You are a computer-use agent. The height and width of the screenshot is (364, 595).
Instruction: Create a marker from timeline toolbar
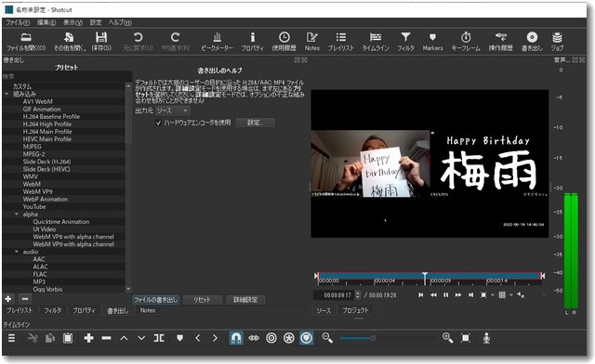[x=179, y=338]
